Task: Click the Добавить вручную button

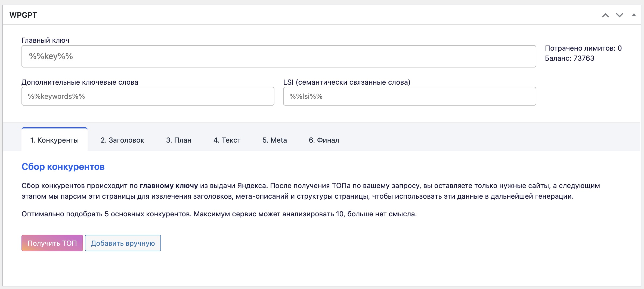Action: [123, 243]
